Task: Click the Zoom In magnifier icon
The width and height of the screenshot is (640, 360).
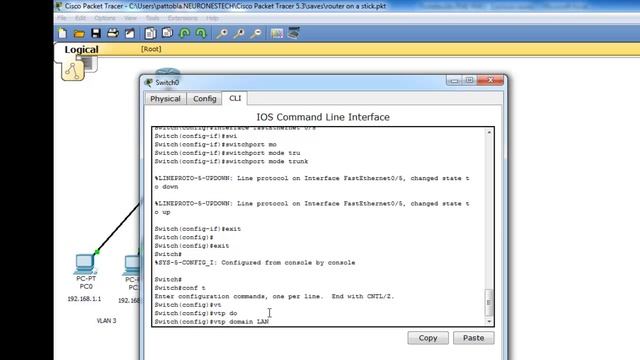Action: coord(222,33)
